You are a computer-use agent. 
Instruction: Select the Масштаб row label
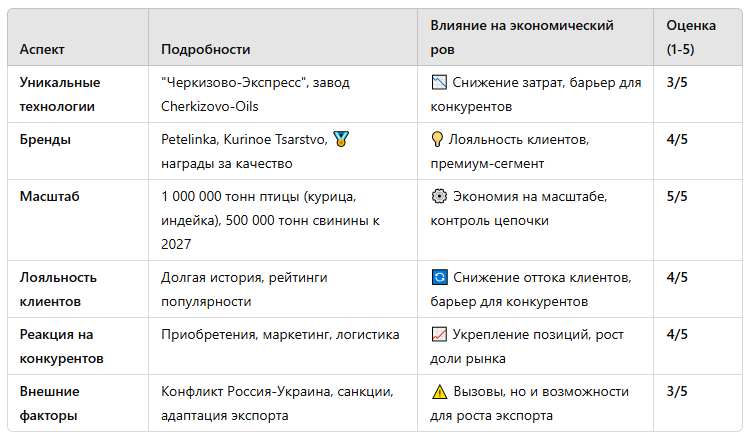pyautogui.click(x=49, y=197)
